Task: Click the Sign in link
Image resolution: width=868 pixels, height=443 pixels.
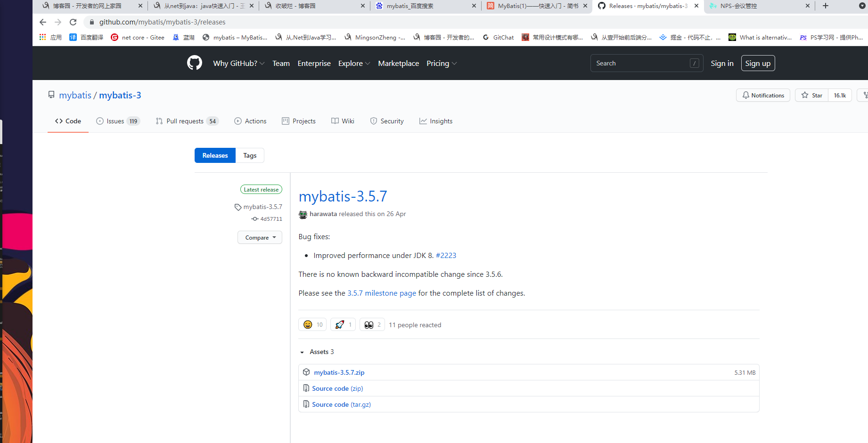Action: point(722,63)
